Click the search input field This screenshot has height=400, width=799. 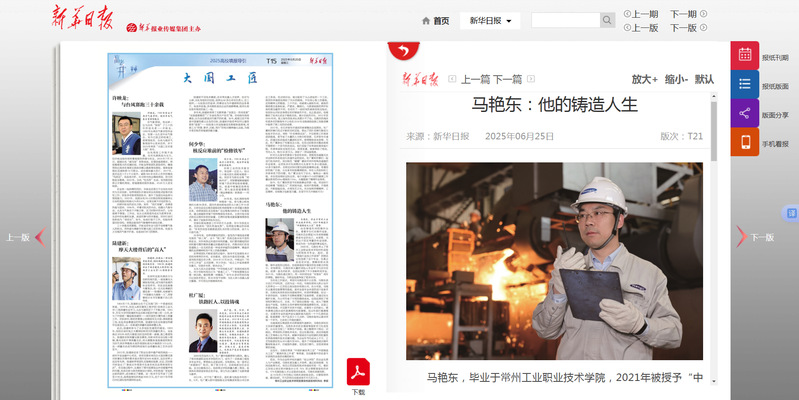565,21
